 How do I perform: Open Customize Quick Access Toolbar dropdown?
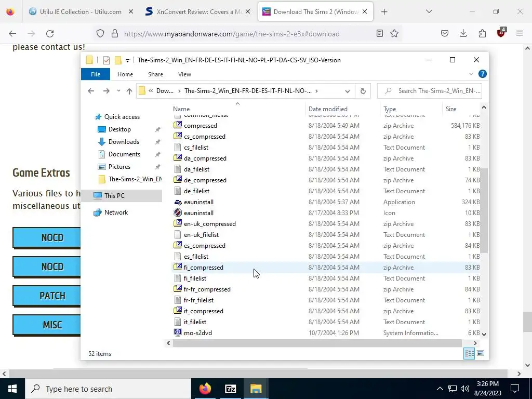point(127,61)
